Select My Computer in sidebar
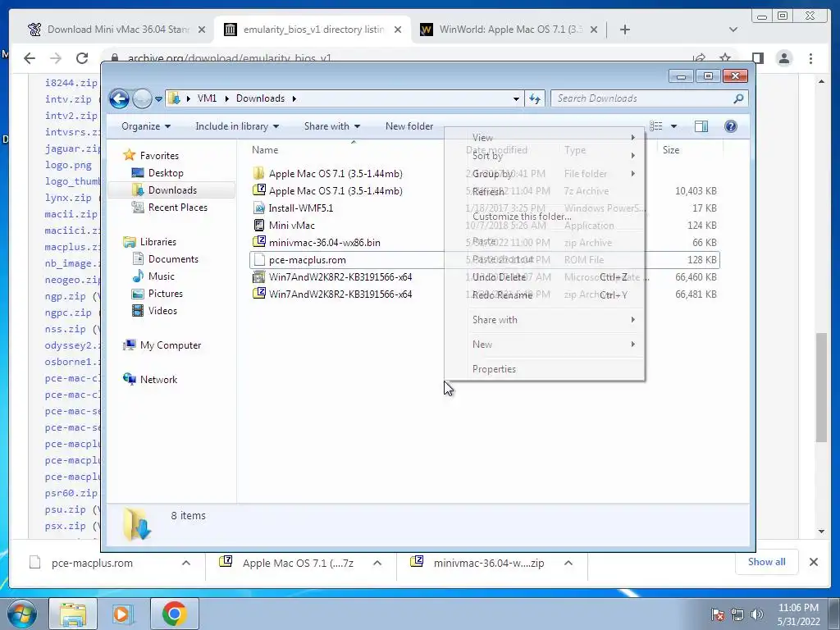Viewport: 840px width, 630px height. [171, 345]
